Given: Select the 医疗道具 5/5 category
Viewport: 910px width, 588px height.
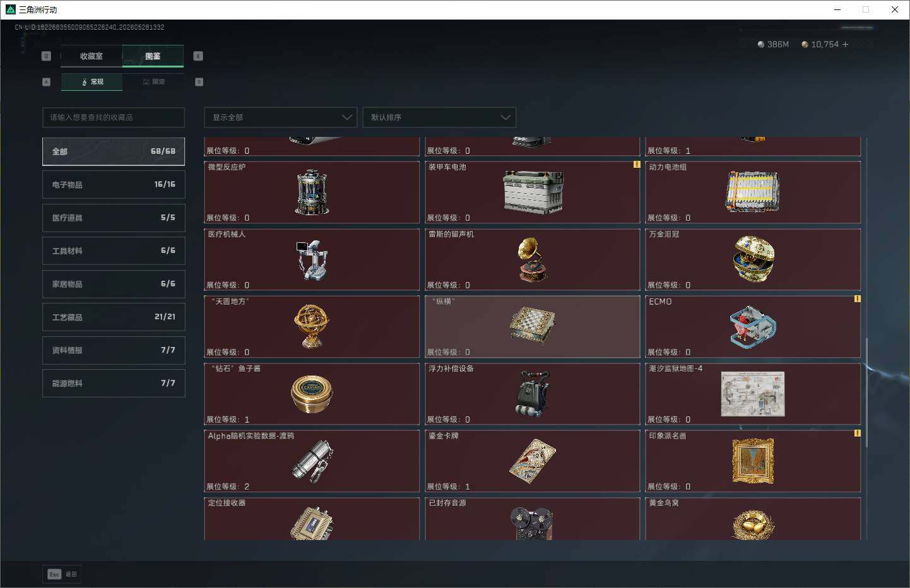Looking at the screenshot, I should click(x=114, y=218).
